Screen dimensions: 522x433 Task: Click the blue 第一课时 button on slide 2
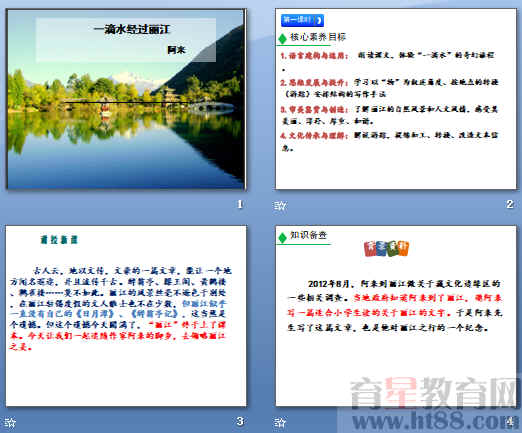click(x=302, y=20)
